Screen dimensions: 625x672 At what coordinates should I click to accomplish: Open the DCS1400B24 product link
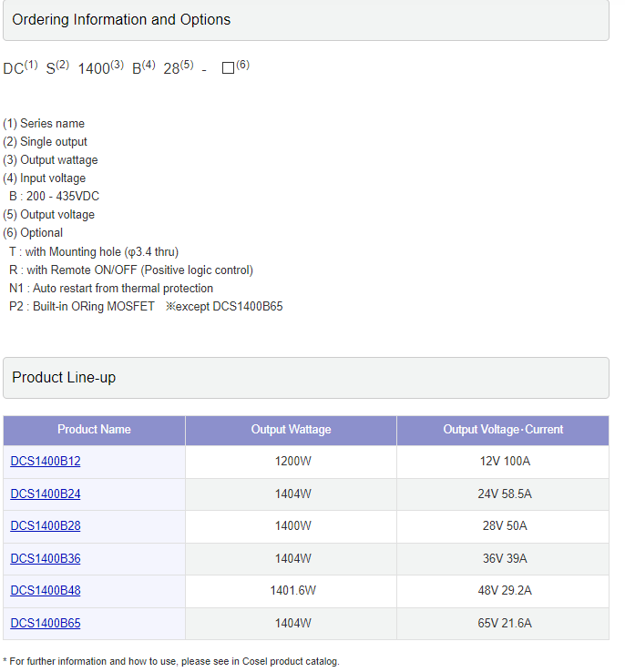(46, 494)
